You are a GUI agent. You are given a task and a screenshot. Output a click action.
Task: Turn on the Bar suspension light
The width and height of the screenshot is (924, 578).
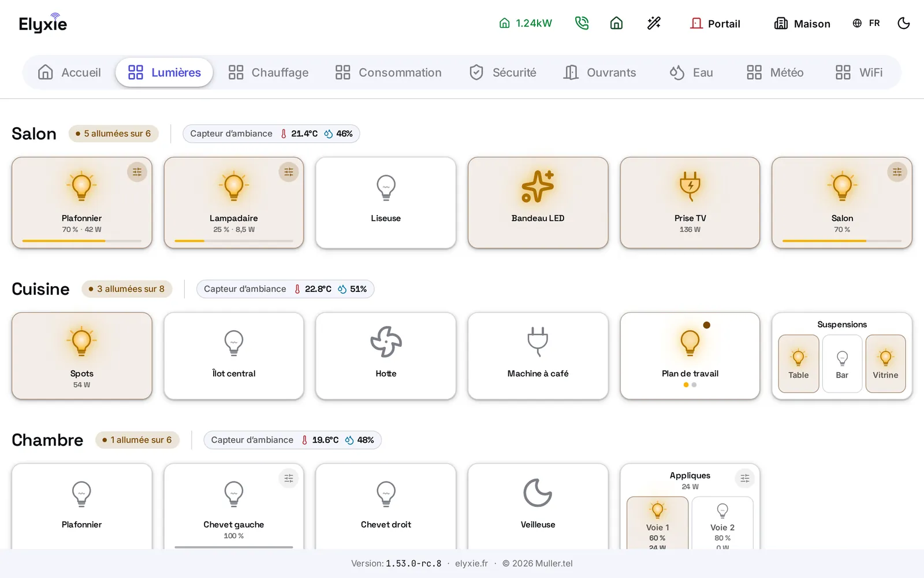click(x=842, y=364)
